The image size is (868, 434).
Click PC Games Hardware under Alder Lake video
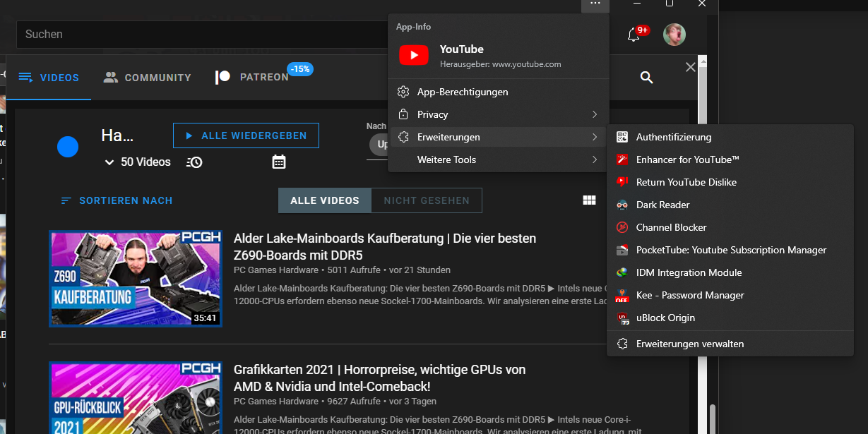pyautogui.click(x=276, y=270)
